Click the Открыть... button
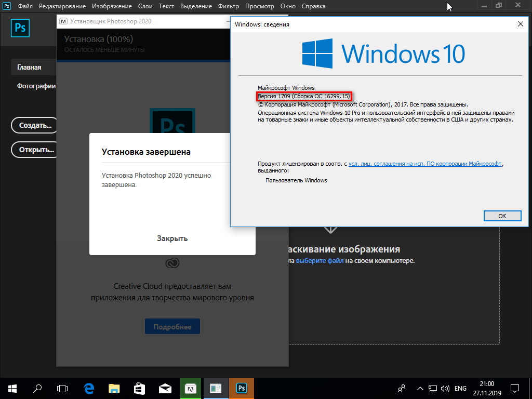Screen dimensions: 532x399 (34, 150)
